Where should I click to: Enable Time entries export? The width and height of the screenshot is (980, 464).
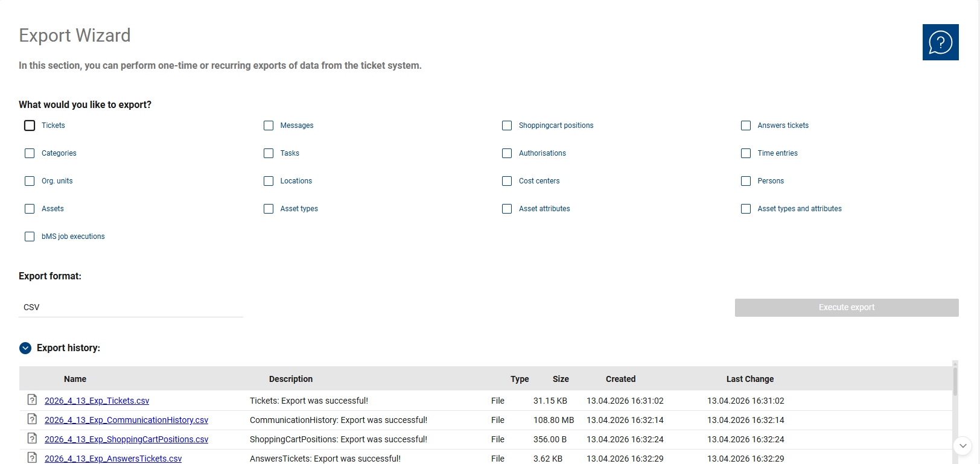pos(746,153)
